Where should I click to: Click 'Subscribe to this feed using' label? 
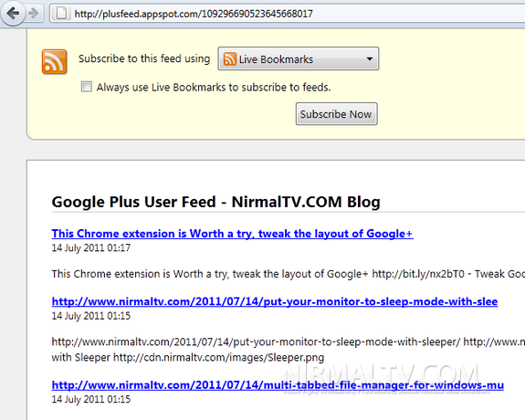[x=144, y=58]
